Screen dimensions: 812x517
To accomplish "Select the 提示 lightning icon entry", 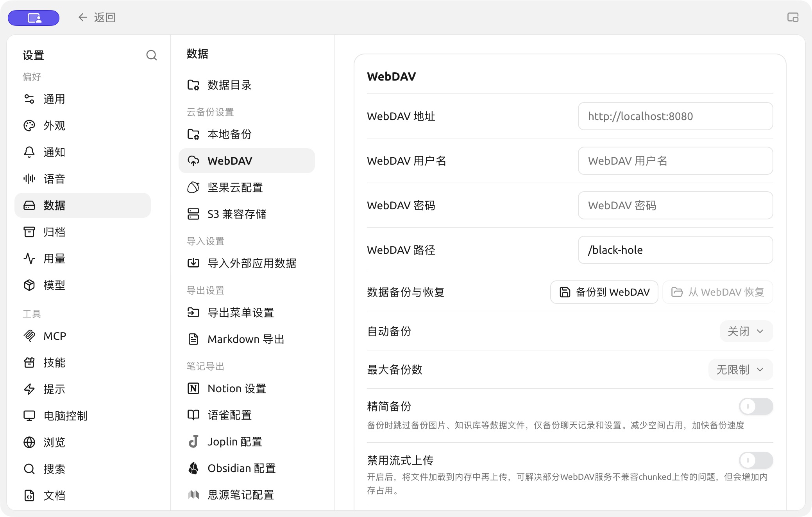I will point(82,389).
